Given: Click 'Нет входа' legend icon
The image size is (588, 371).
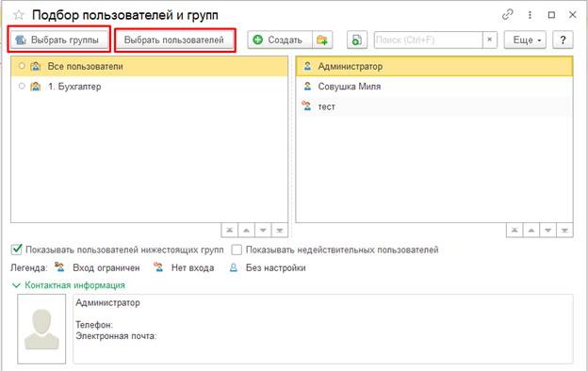Looking at the screenshot, I should (x=158, y=267).
